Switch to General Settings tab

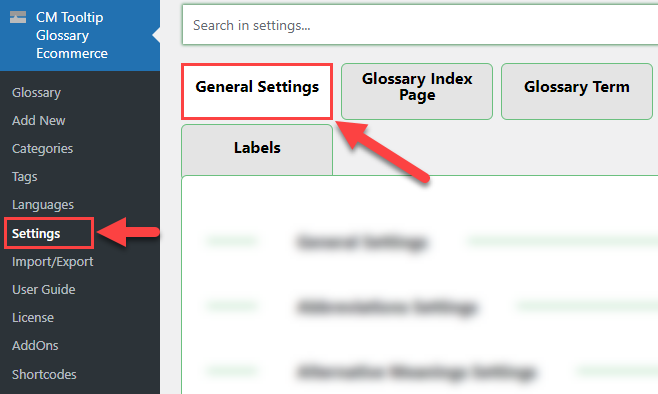click(257, 91)
